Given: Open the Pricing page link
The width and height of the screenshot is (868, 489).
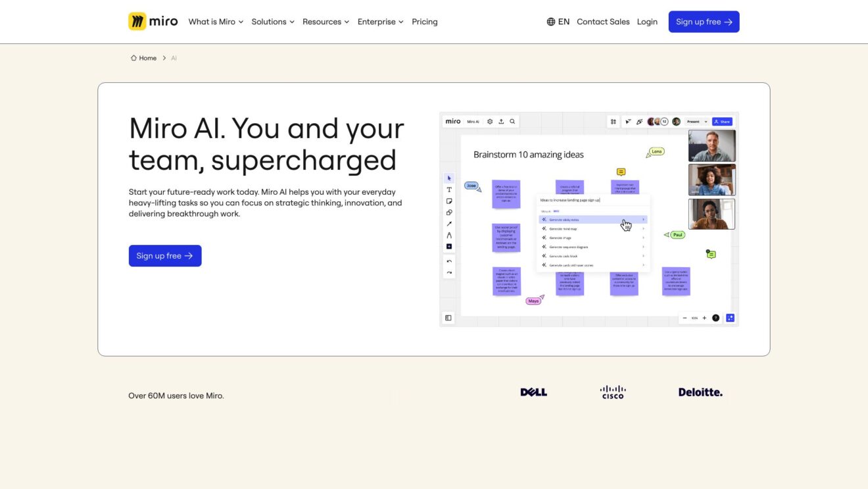Looking at the screenshot, I should [425, 22].
